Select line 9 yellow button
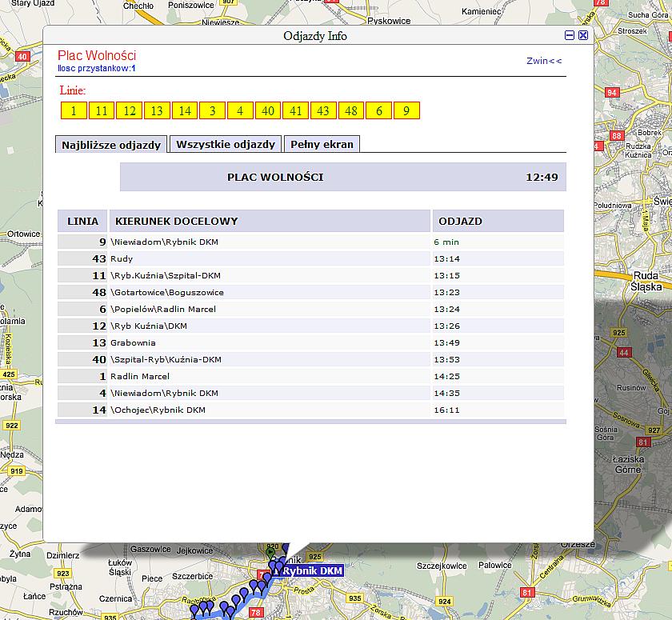 coord(406,110)
